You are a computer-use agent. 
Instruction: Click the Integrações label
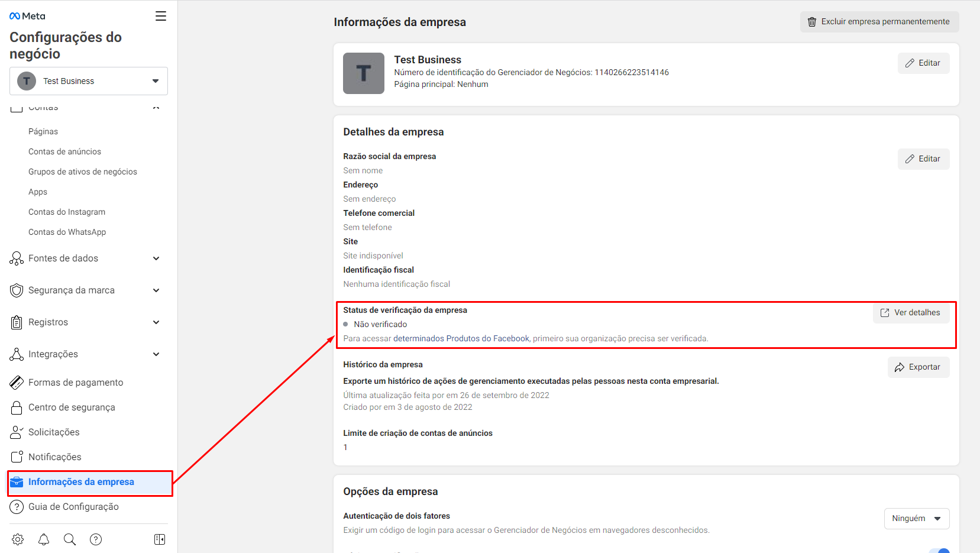pos(53,354)
